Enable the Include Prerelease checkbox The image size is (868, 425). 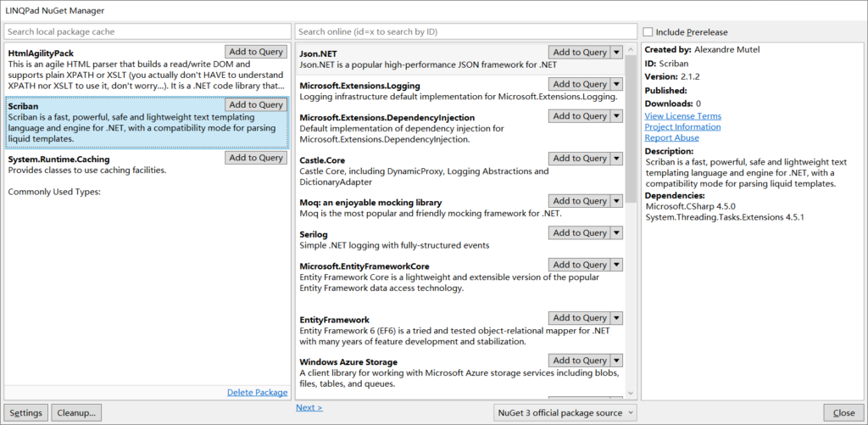pyautogui.click(x=648, y=32)
